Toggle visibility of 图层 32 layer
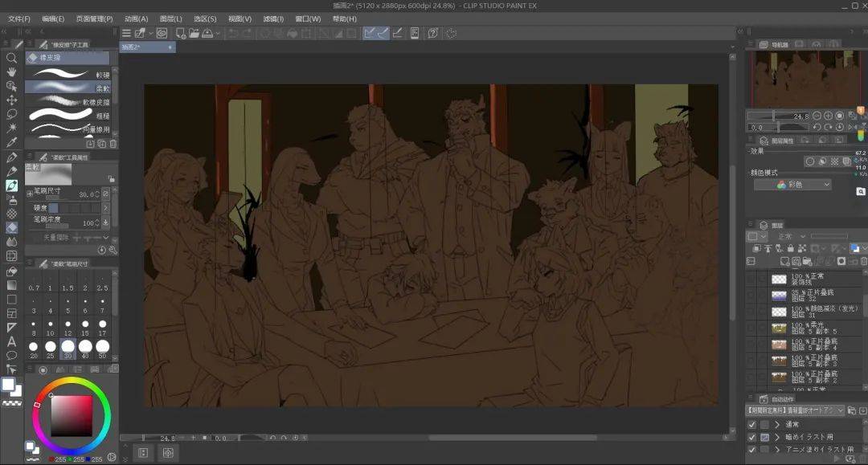 pos(751,297)
